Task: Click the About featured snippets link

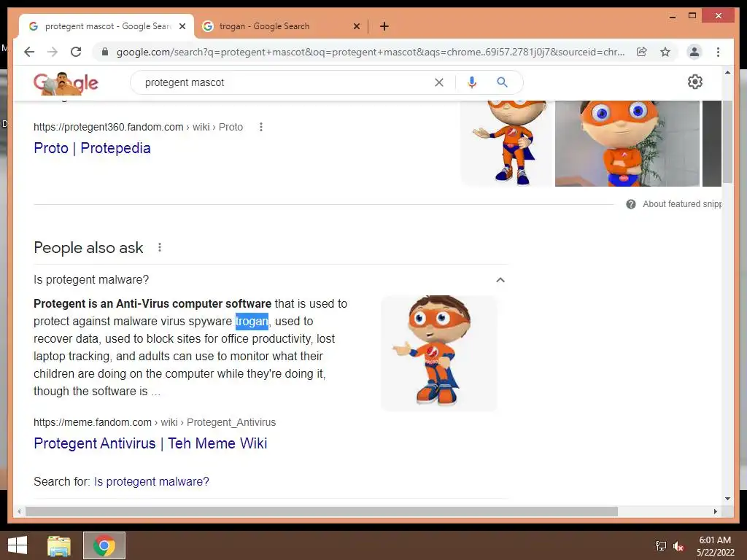Action: click(682, 204)
